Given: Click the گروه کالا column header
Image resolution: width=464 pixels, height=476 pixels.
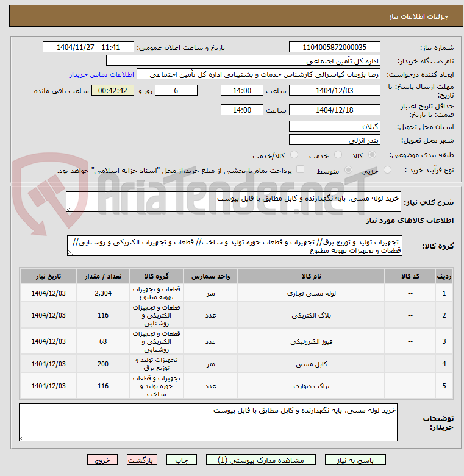Looking at the screenshot, I should [156, 276].
